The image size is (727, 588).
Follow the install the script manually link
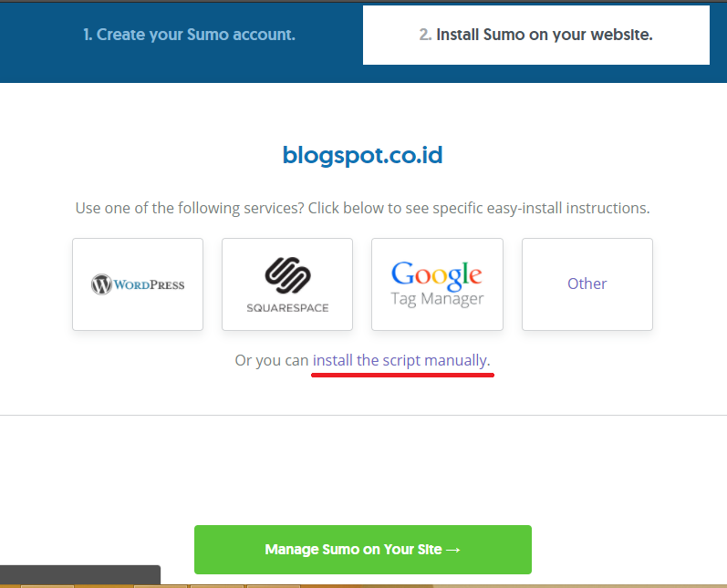[x=401, y=360]
